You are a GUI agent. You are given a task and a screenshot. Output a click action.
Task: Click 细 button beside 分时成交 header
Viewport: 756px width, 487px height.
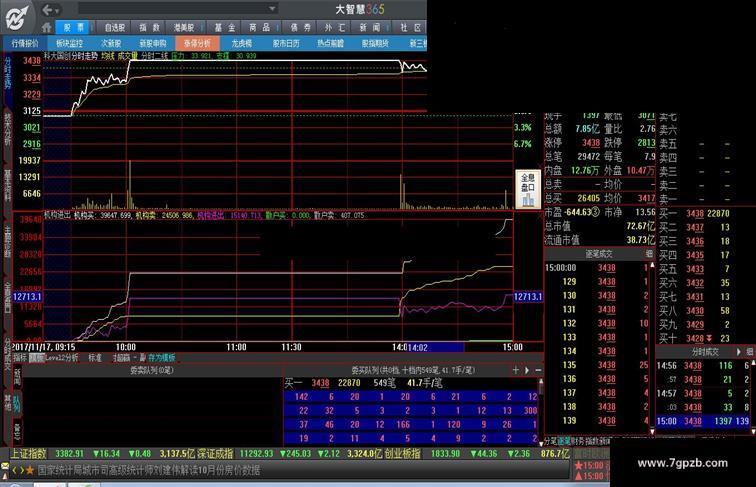click(750, 352)
